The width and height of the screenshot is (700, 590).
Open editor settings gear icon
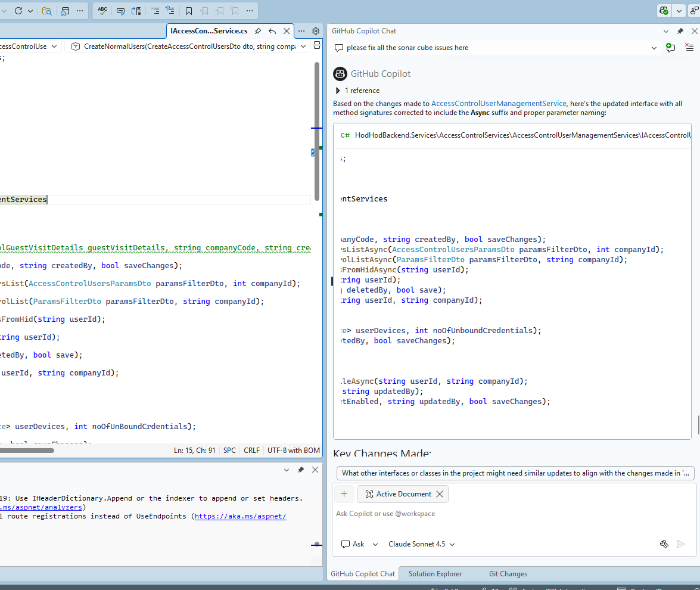316,31
